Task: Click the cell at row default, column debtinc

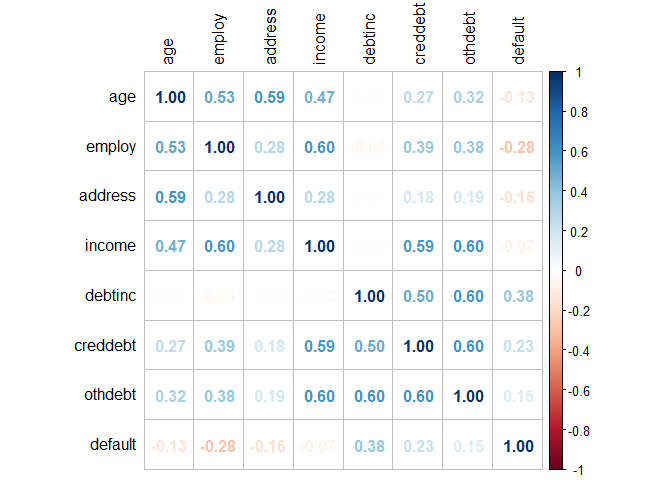Action: coord(369,446)
